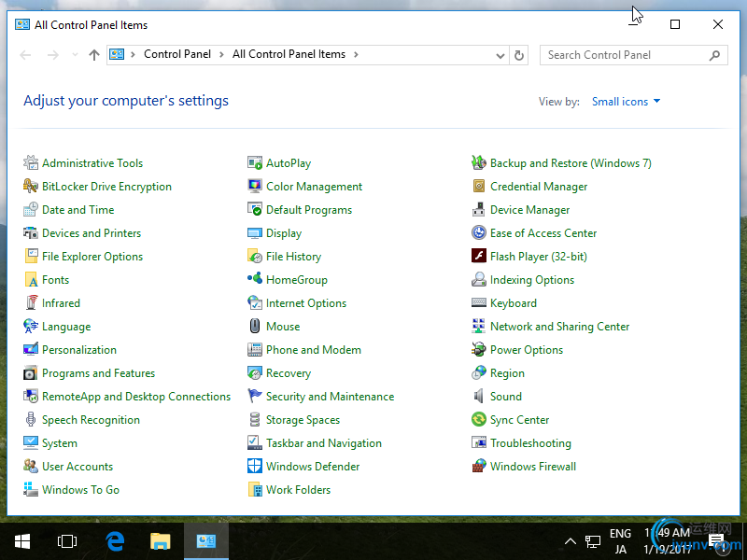Open the Network and Sharing Center link

click(559, 327)
